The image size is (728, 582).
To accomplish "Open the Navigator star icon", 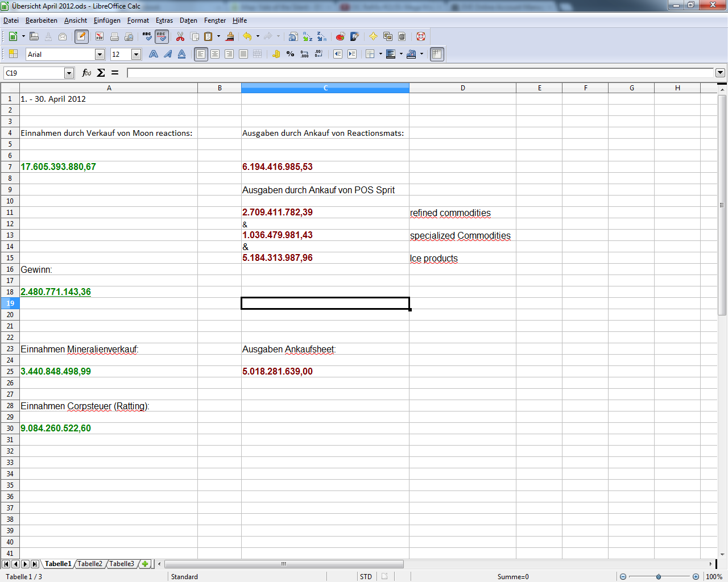I will 373,36.
